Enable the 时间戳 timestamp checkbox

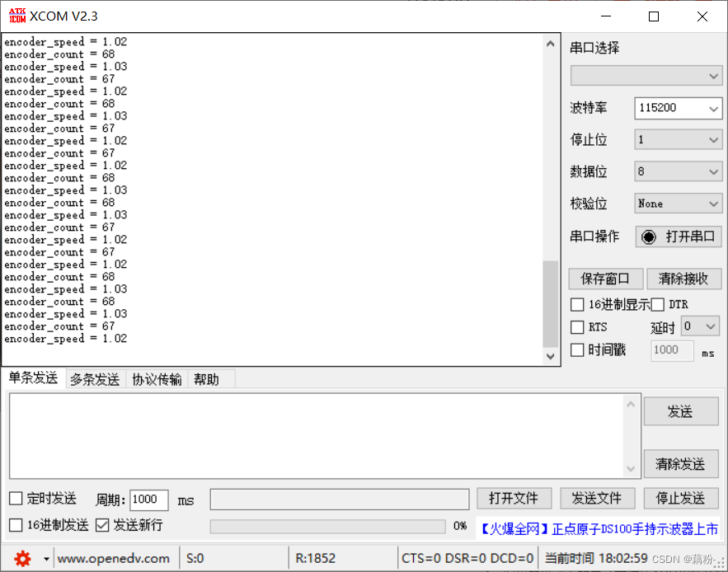point(577,349)
